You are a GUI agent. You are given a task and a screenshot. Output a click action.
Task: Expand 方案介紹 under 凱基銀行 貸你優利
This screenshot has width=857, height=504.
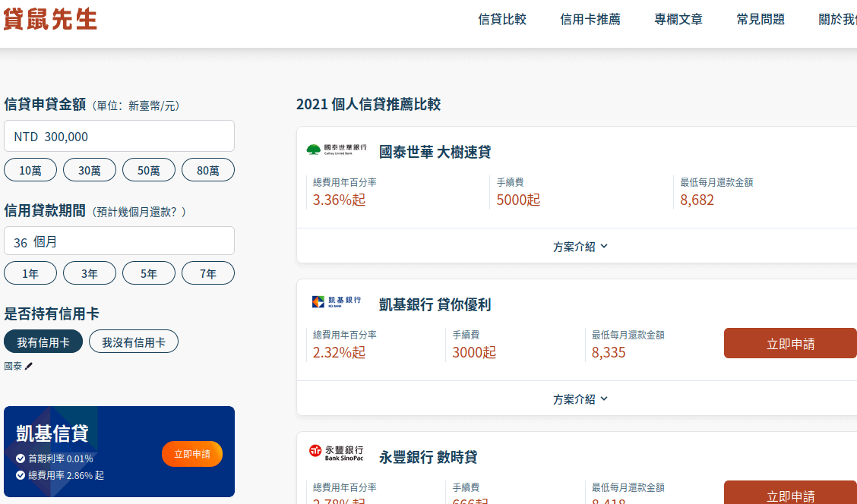point(580,398)
